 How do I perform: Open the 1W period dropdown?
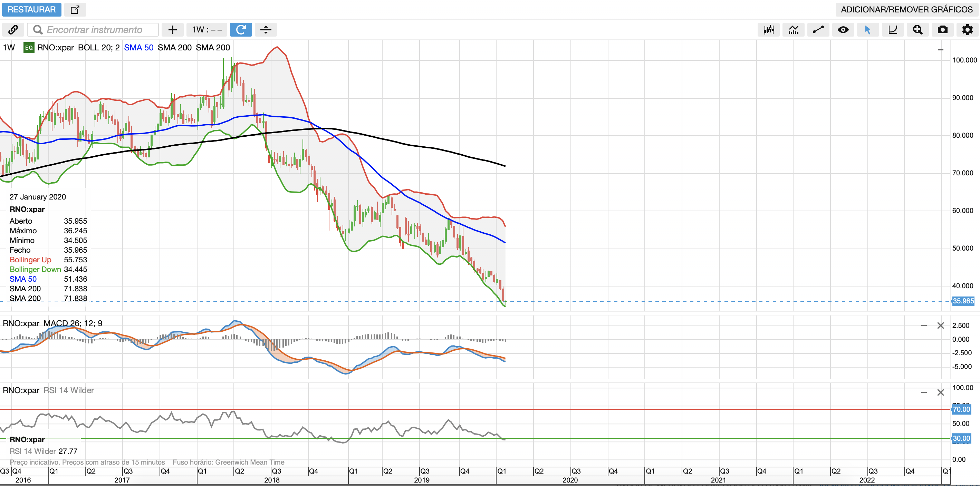click(x=206, y=30)
